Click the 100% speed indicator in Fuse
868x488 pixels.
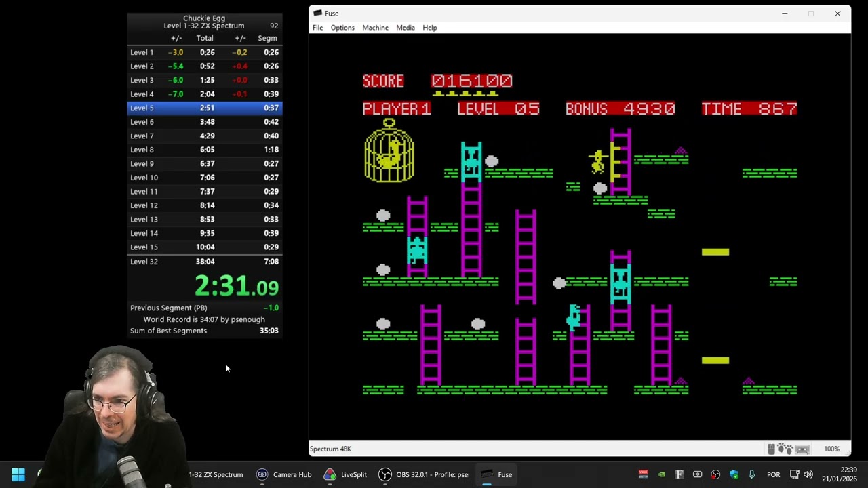click(x=831, y=449)
